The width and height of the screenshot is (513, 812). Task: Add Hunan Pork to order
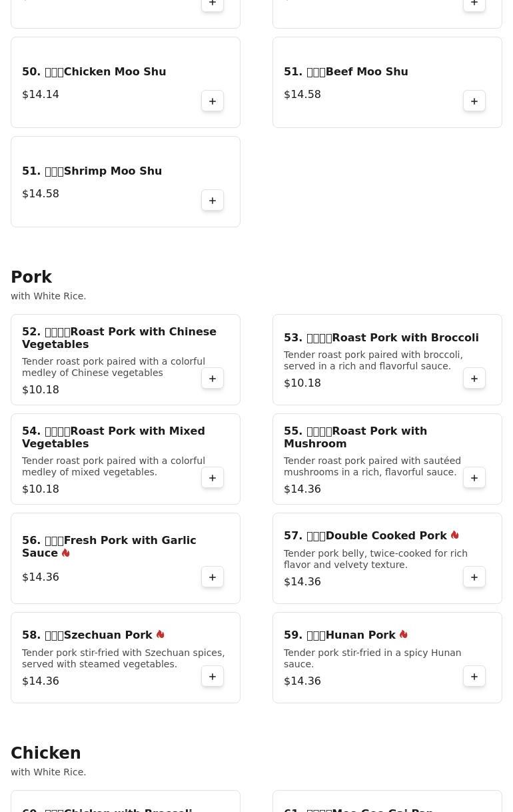click(474, 677)
